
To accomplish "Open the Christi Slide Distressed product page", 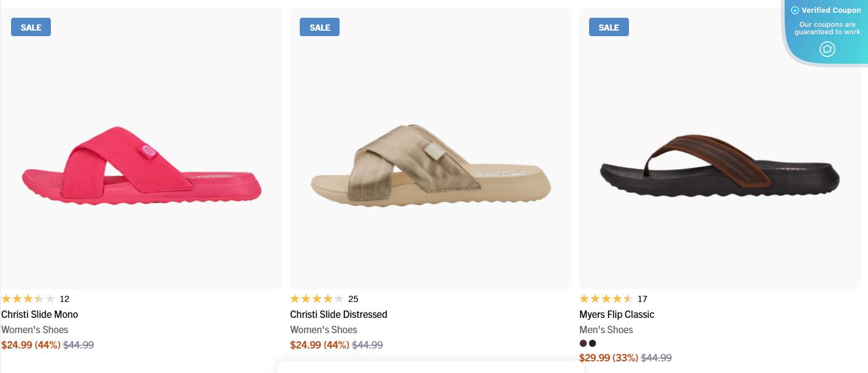I will point(338,314).
